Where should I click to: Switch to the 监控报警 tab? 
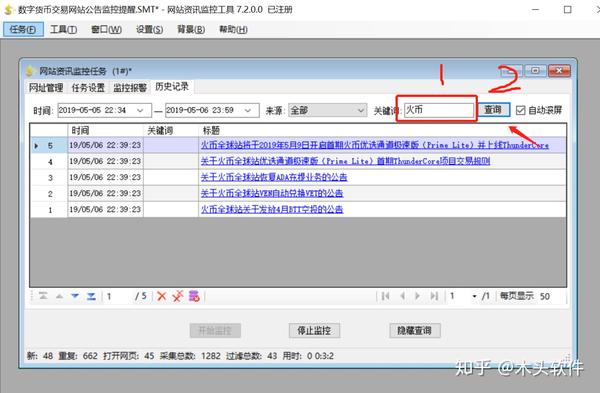click(x=130, y=88)
